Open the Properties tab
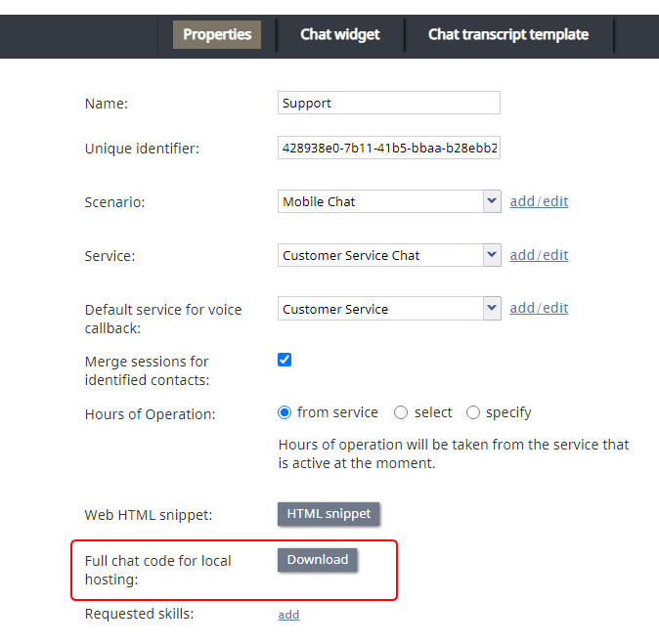Screen dimensions: 659x644 click(217, 34)
